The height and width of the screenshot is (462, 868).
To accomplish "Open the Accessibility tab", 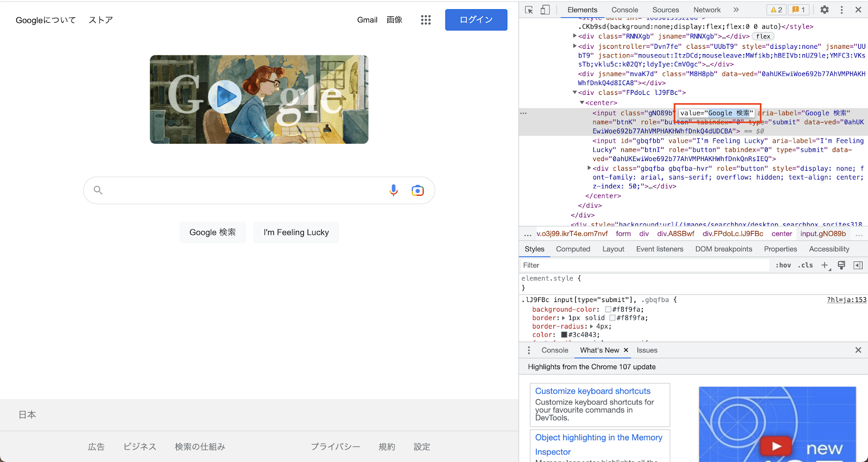I will (829, 249).
